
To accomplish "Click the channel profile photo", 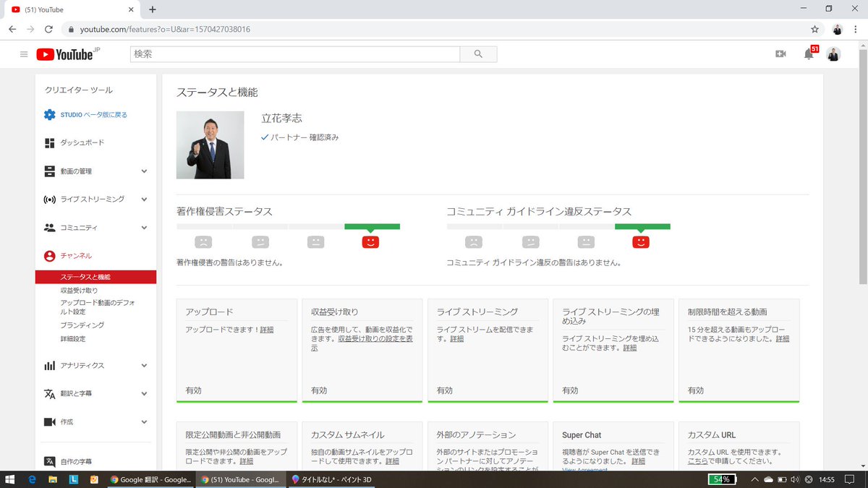I will tap(210, 145).
